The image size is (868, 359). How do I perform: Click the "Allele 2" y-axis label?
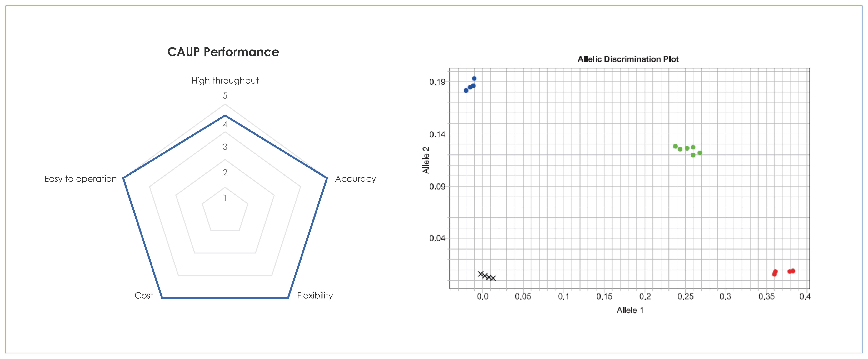click(x=426, y=160)
